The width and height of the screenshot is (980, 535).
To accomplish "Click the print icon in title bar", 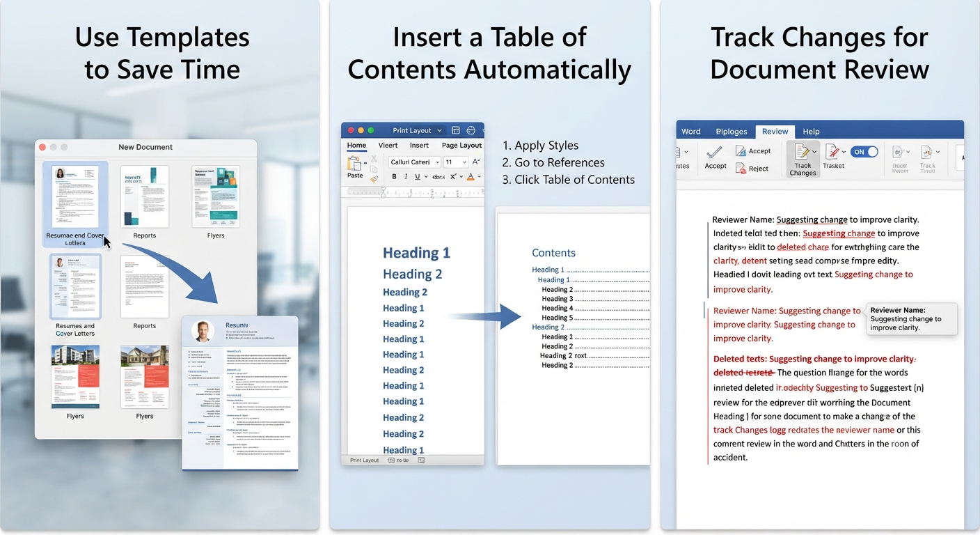I will click(x=471, y=130).
